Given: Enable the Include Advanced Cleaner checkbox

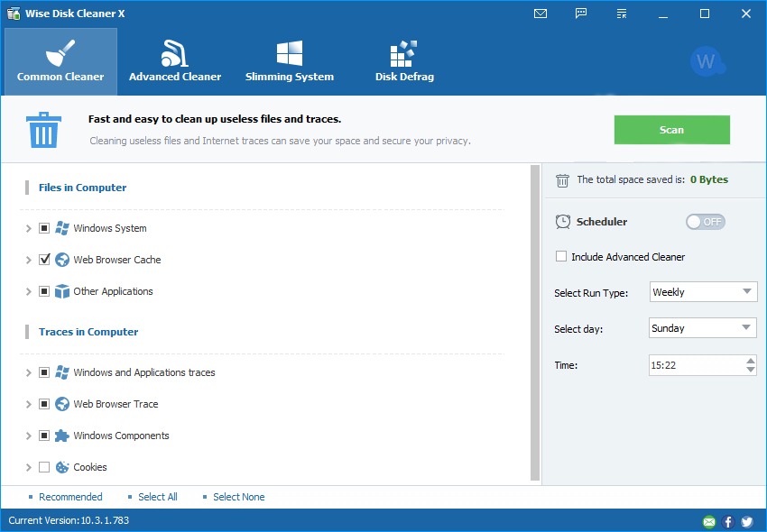Looking at the screenshot, I should tap(561, 256).
